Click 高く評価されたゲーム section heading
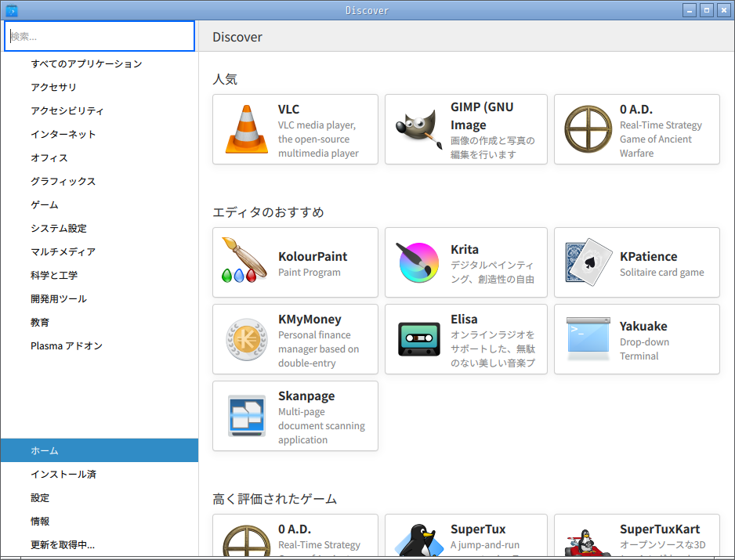 tap(275, 499)
